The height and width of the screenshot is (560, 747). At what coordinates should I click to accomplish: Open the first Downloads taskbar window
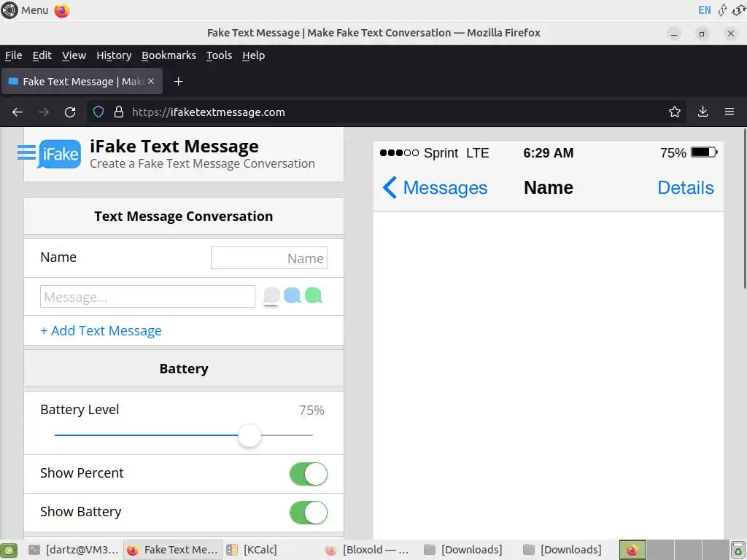pos(463,550)
